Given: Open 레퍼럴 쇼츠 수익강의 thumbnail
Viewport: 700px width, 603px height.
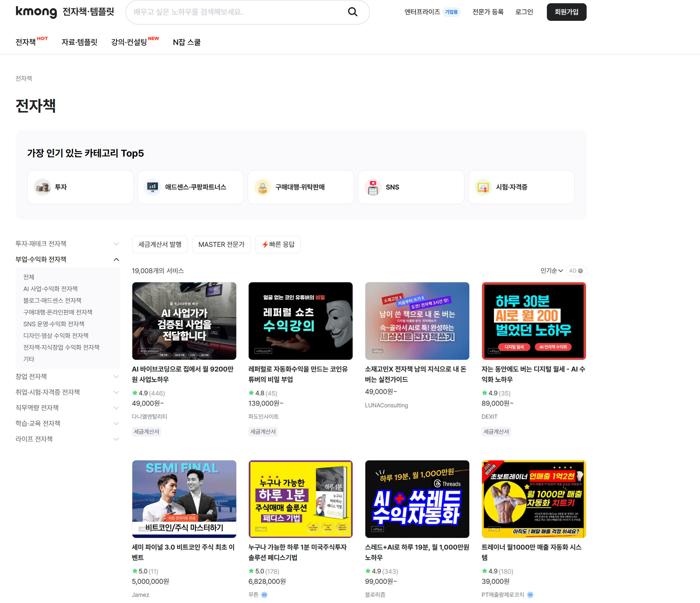Looking at the screenshot, I should click(300, 321).
